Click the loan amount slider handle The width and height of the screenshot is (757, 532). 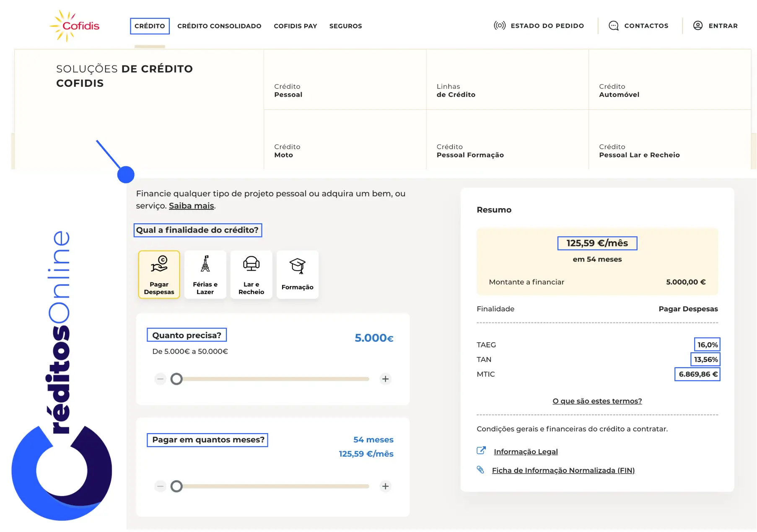tap(176, 379)
